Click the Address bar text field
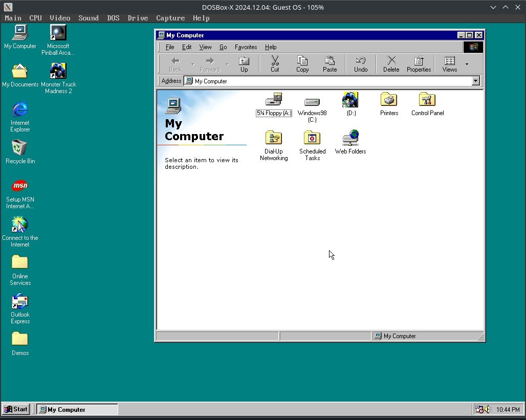 (328, 81)
